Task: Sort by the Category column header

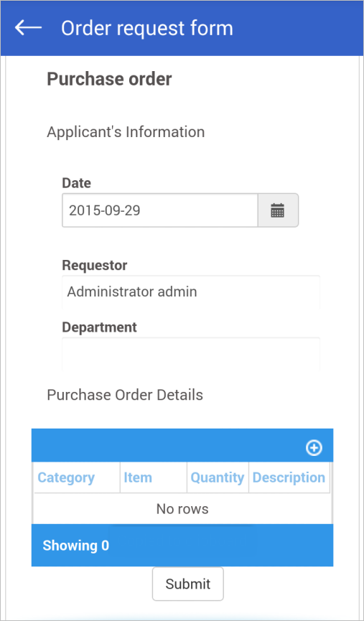Action: 66,477
